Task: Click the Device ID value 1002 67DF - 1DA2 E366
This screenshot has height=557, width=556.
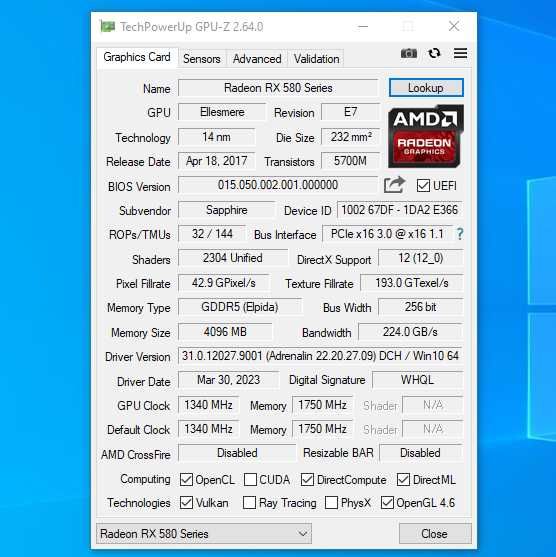Action: 400,210
